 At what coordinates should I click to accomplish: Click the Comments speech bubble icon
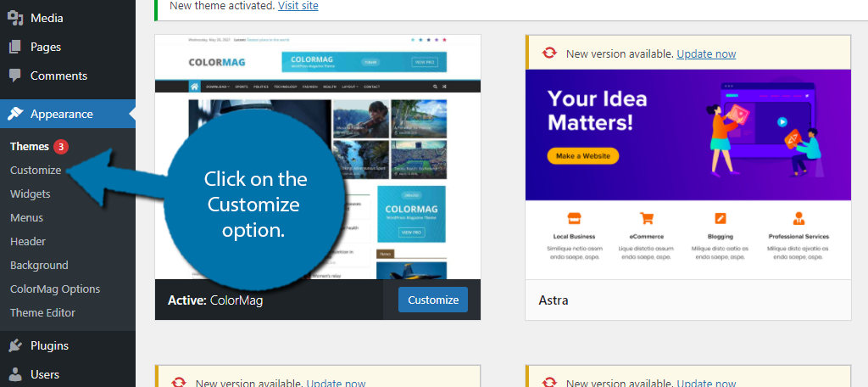tap(15, 76)
